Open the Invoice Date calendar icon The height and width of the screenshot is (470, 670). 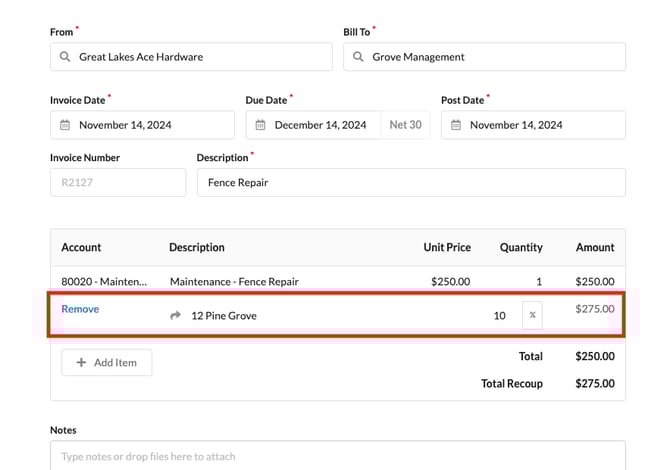pos(65,126)
